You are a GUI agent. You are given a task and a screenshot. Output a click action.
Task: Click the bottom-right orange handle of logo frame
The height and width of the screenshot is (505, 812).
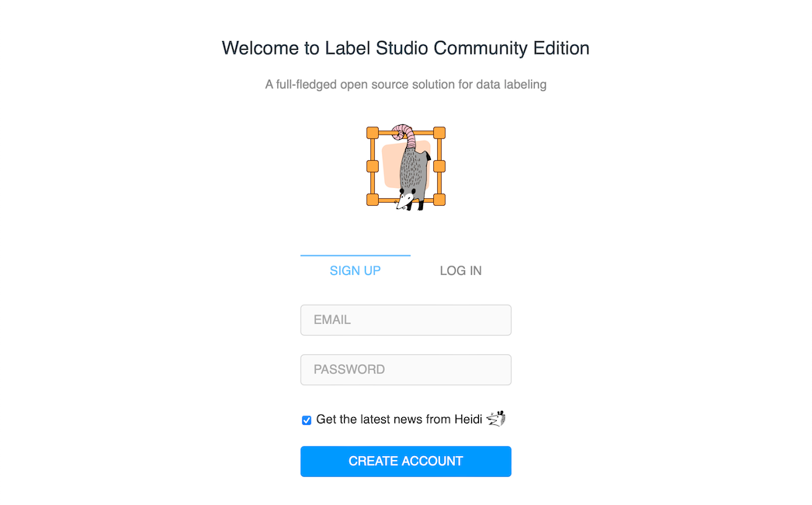pyautogui.click(x=439, y=200)
